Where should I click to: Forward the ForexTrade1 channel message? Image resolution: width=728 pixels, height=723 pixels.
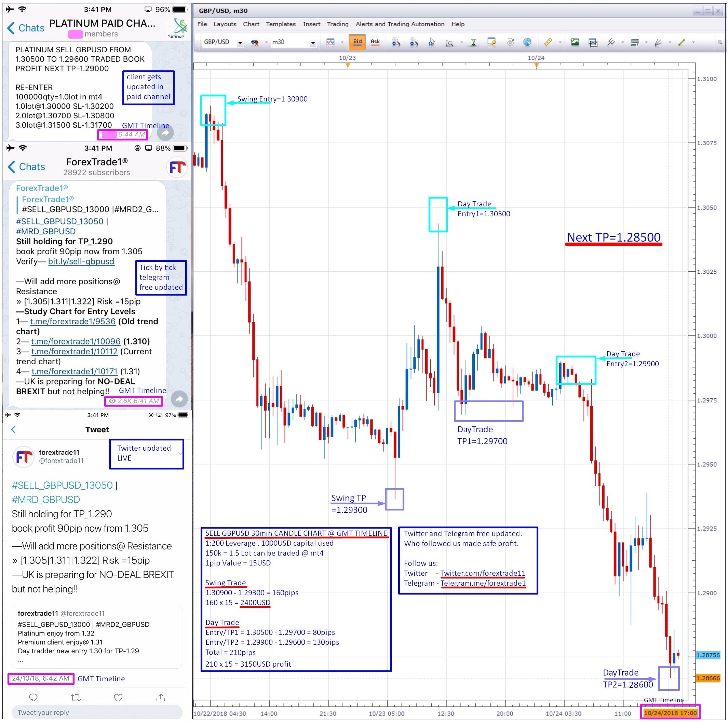(x=179, y=399)
